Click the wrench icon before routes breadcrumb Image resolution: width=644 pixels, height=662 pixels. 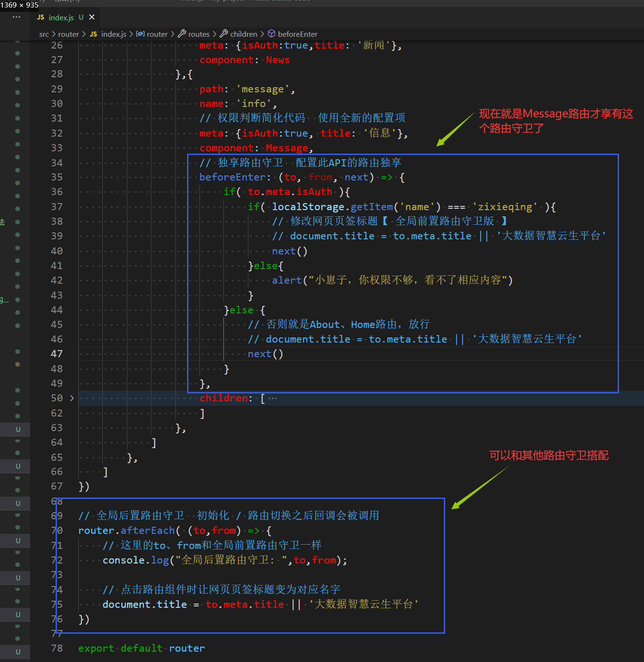click(182, 34)
